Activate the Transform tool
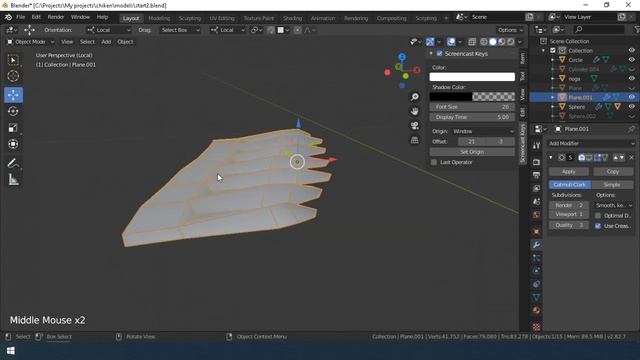The height and width of the screenshot is (360, 640). coord(13,144)
